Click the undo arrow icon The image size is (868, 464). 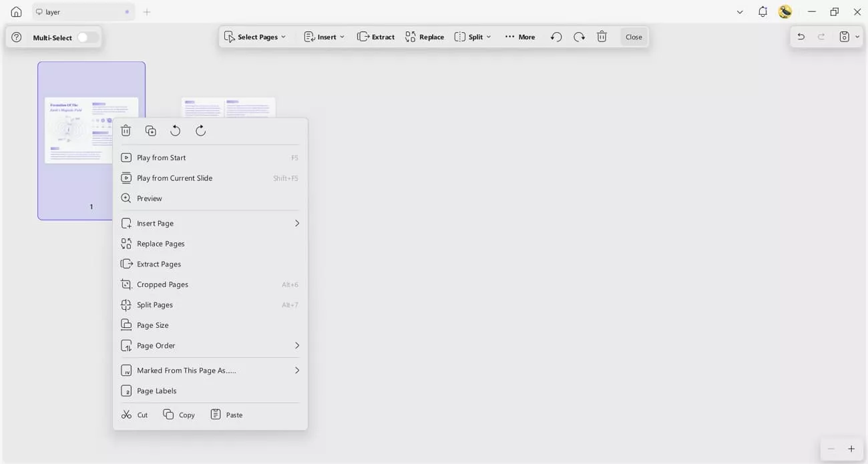coord(801,37)
